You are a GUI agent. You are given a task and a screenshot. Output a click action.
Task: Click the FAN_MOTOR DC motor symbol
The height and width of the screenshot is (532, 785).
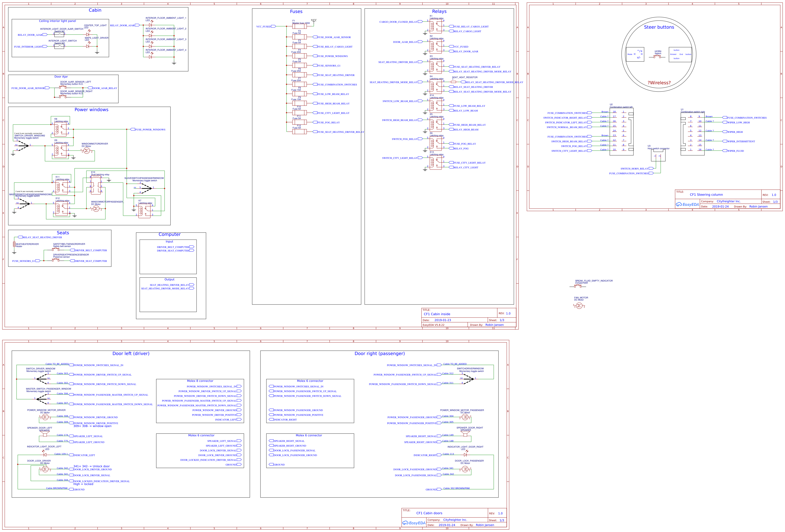579,306
